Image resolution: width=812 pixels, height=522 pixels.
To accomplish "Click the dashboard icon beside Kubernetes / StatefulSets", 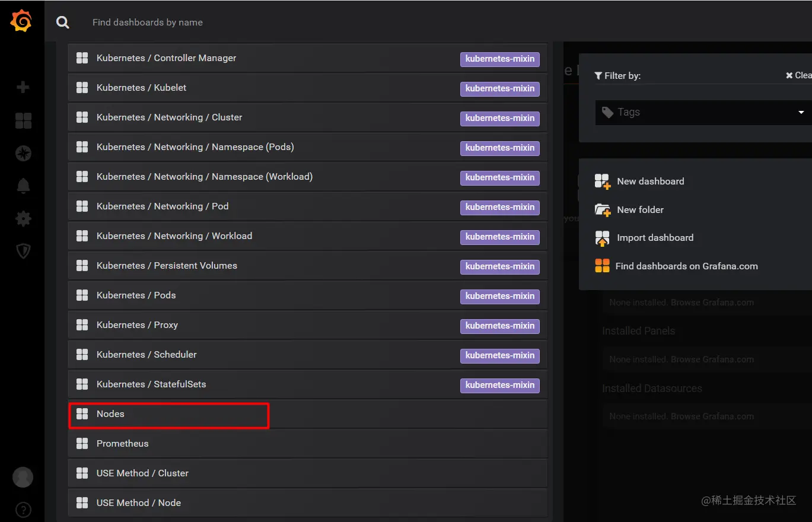I will point(82,384).
